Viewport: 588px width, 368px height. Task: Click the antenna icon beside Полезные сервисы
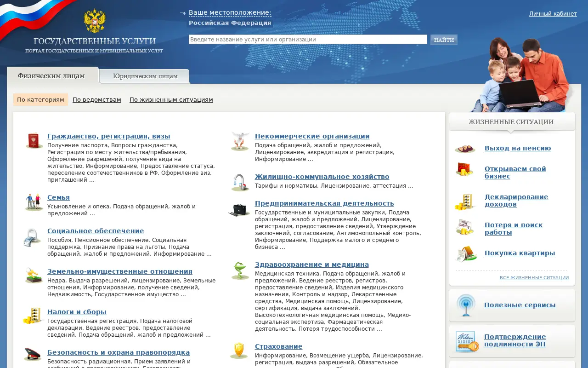point(466,305)
